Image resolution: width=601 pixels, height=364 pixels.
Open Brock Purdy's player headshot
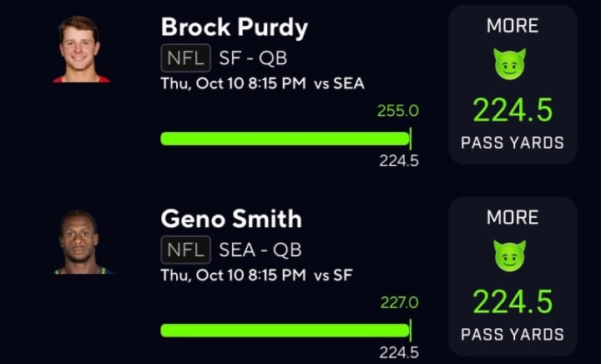83,49
